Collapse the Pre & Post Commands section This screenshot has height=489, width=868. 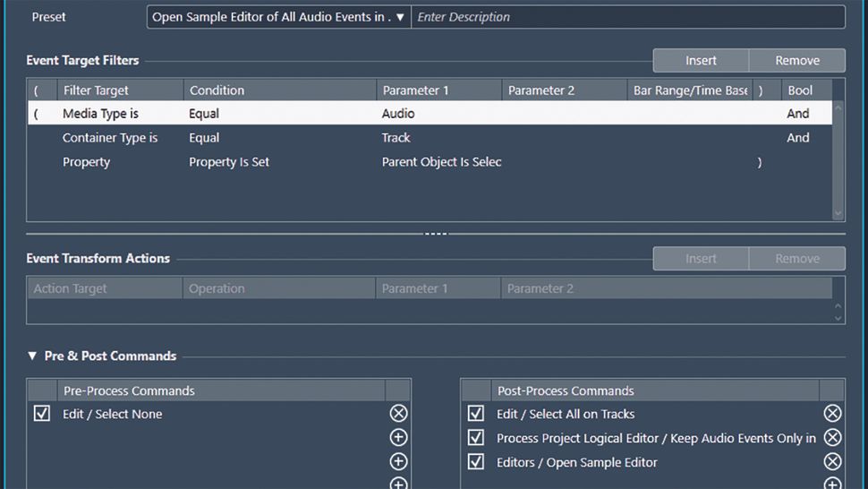[32, 356]
